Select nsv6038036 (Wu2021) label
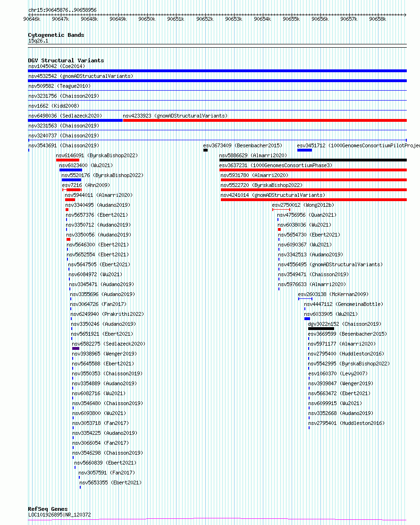This screenshot has width=420, height=525. click(304, 225)
